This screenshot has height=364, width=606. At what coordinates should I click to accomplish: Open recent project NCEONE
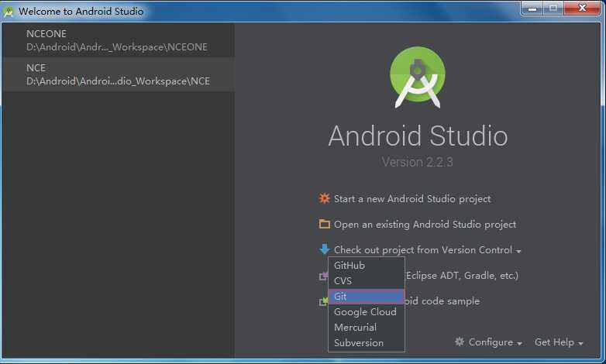tap(118, 40)
